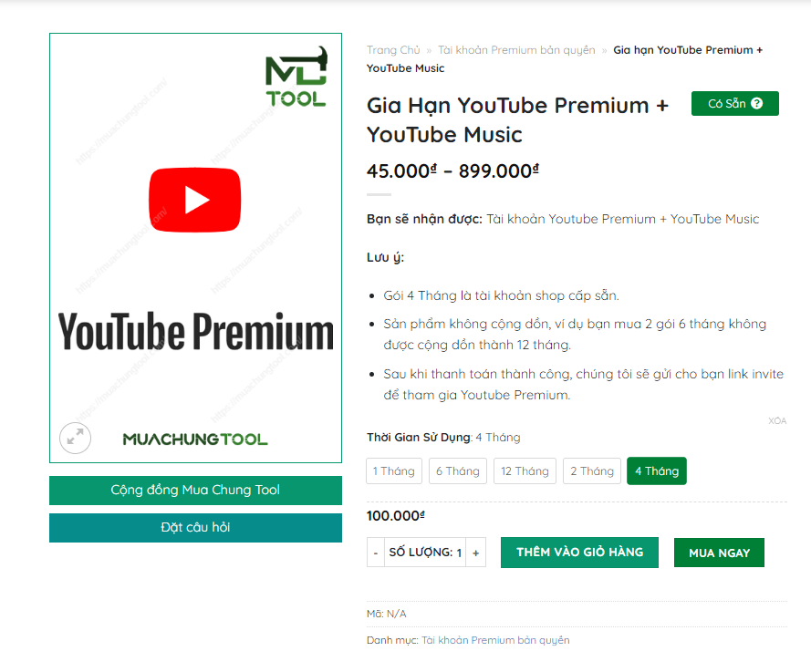Pick the 2 Tháng duration option
The height and width of the screenshot is (672, 811).
pos(592,470)
